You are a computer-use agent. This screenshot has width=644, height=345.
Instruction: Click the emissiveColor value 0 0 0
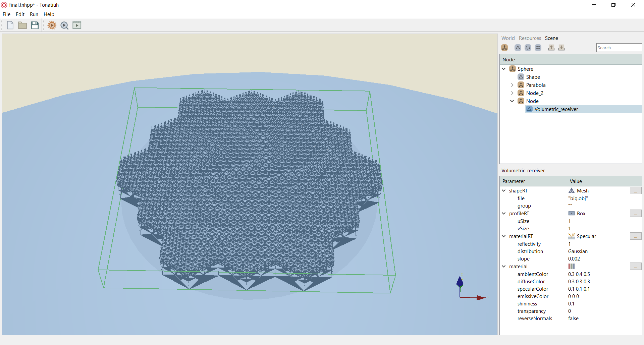click(x=574, y=296)
